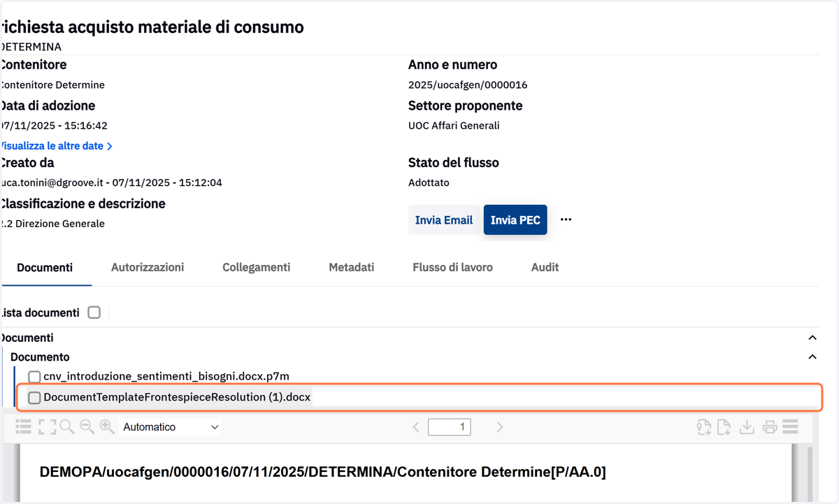Screen dimensions: 839x504
Task: Zoom in with the plus magnifier
Action: pyautogui.click(x=107, y=426)
